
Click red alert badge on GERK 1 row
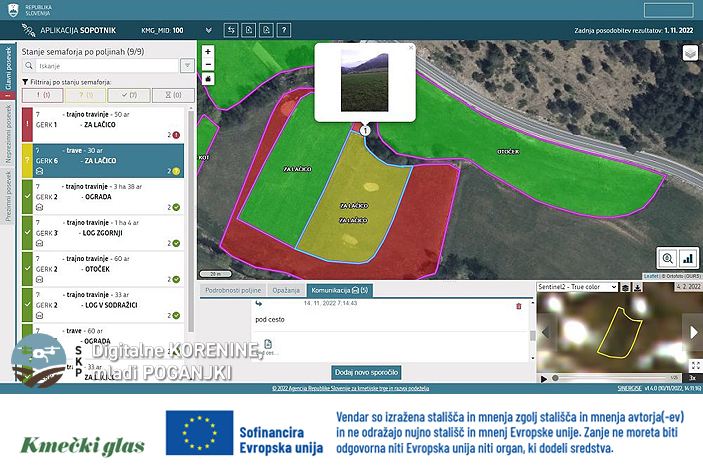click(176, 135)
